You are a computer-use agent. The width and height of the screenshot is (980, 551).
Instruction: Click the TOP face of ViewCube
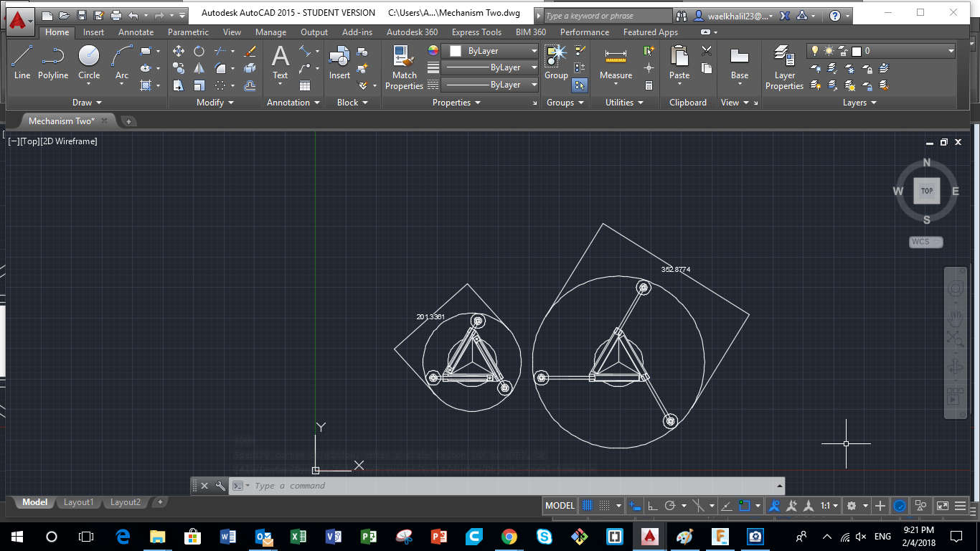(x=926, y=191)
